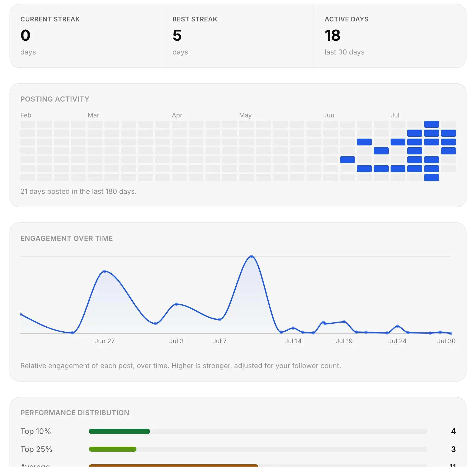Image resolution: width=476 pixels, height=467 pixels.
Task: Click the highest peak point on engagement chart
Action: pyautogui.click(x=251, y=256)
